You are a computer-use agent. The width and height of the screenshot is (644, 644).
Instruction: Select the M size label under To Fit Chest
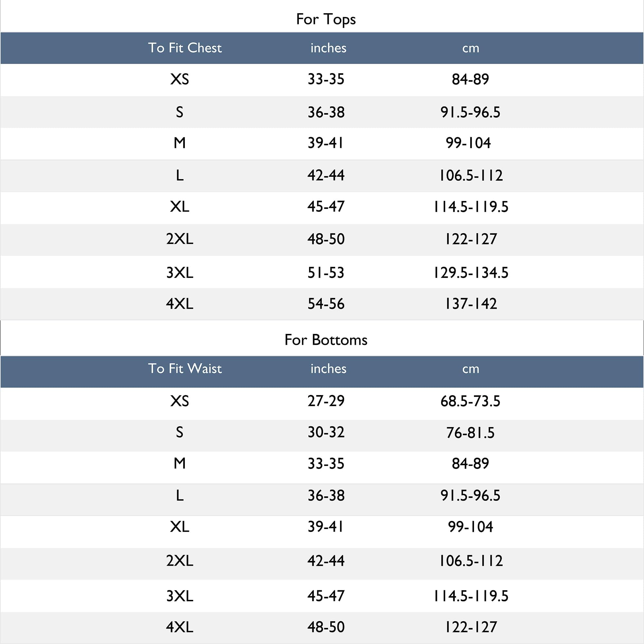pos(179,143)
